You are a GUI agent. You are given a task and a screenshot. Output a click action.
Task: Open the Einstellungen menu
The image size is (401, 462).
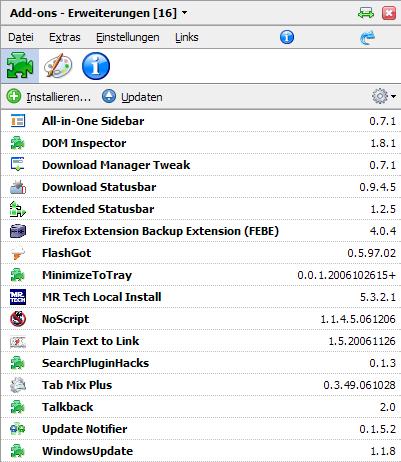click(x=128, y=37)
